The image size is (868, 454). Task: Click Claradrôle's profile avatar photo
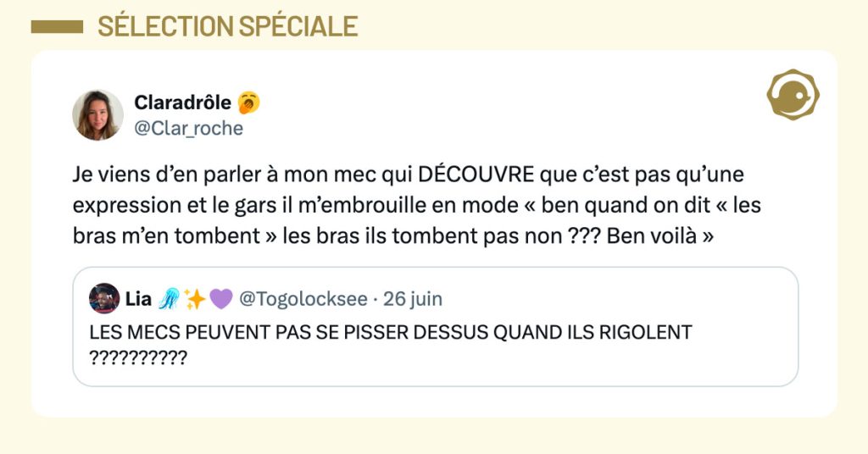97,114
